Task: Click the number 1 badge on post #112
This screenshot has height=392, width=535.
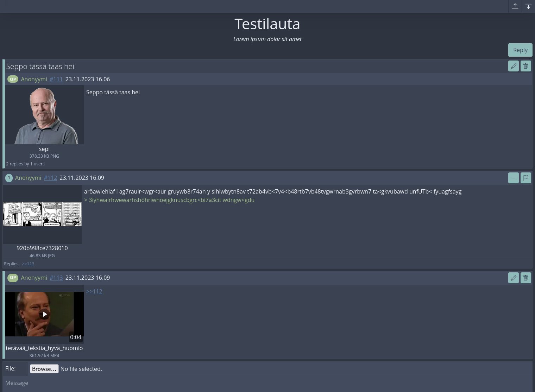Action: pyautogui.click(x=9, y=178)
